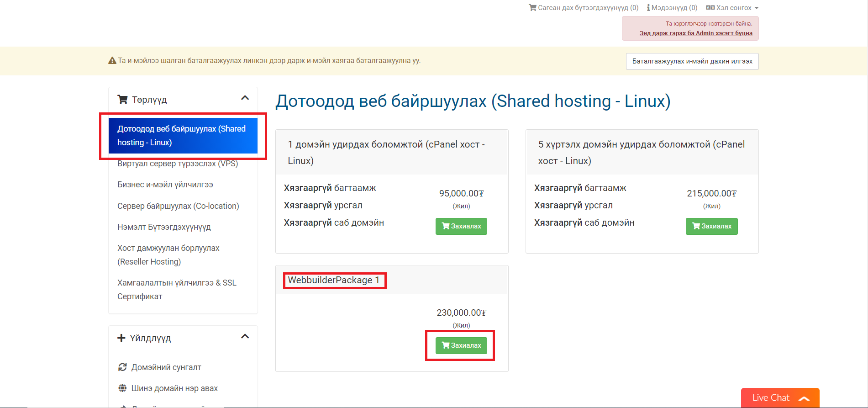Order WebbuilderPackage 1 with Захиалах
The width and height of the screenshot is (868, 408).
tap(461, 345)
